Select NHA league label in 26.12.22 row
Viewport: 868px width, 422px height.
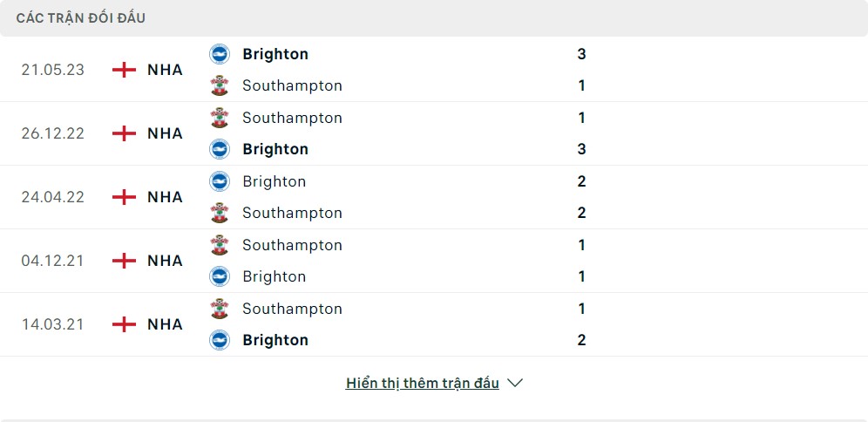pyautogui.click(x=165, y=133)
